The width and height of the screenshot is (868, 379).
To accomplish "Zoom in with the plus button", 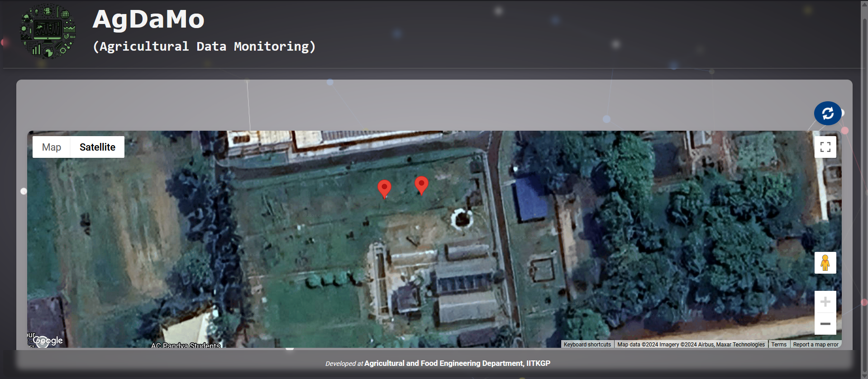I will pyautogui.click(x=825, y=302).
